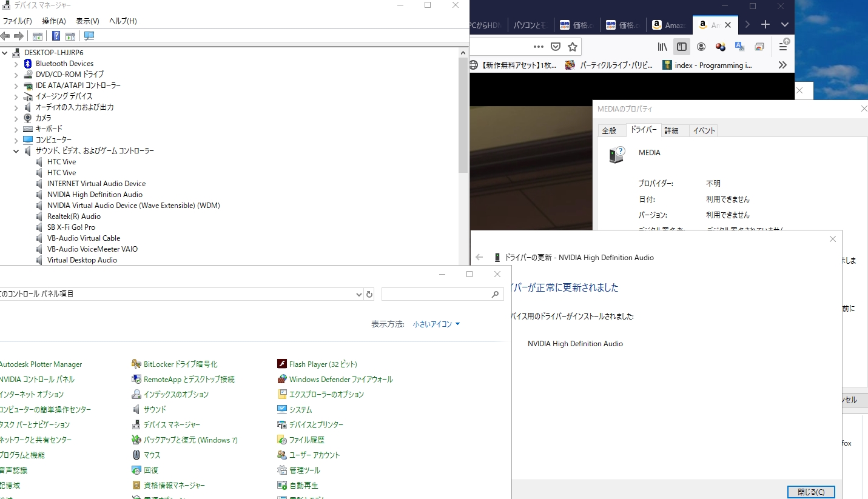Click the Show/Hide Action Pane toolbar icon
Screen dimensions: 868x499
pyautogui.click(x=70, y=36)
